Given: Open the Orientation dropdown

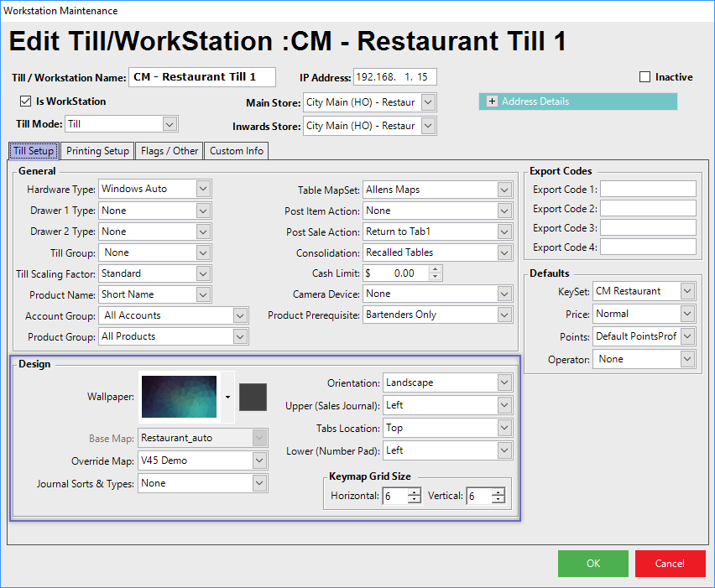Looking at the screenshot, I should [x=504, y=382].
